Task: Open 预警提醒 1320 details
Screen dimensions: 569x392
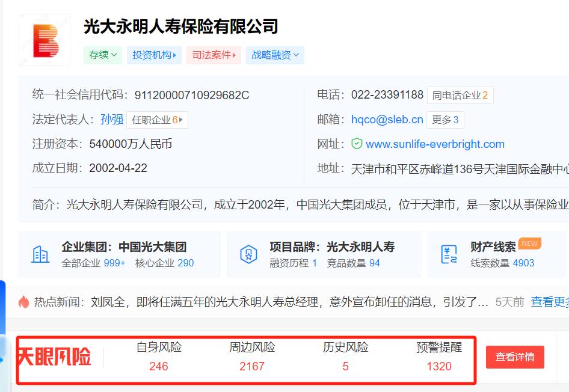Action: click(x=439, y=357)
